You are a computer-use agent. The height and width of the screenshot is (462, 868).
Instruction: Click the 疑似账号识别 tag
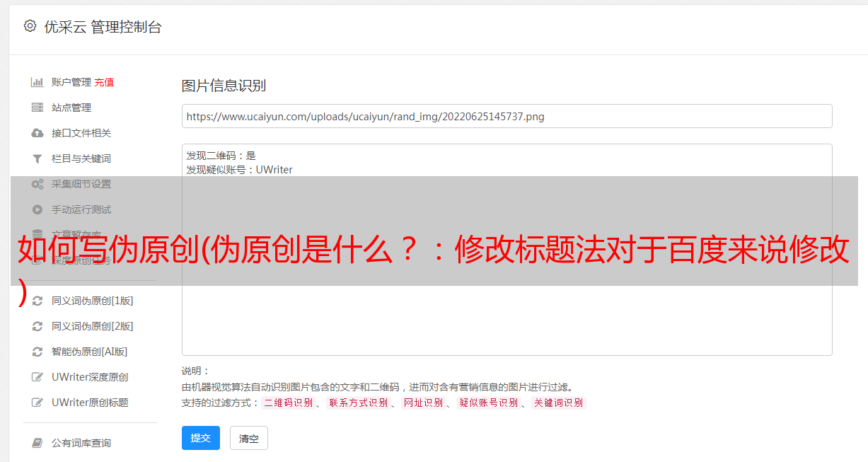point(489,403)
